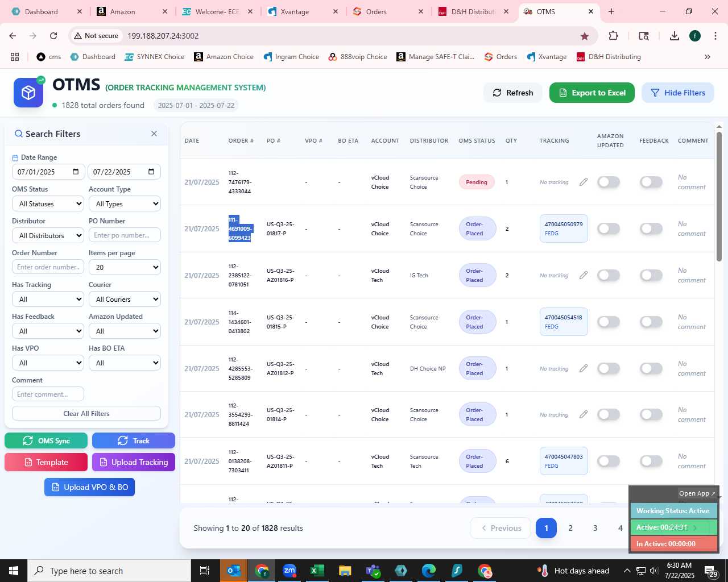The width and height of the screenshot is (728, 582).
Task: Open the Account Type All Types dropdown
Action: [125, 203]
